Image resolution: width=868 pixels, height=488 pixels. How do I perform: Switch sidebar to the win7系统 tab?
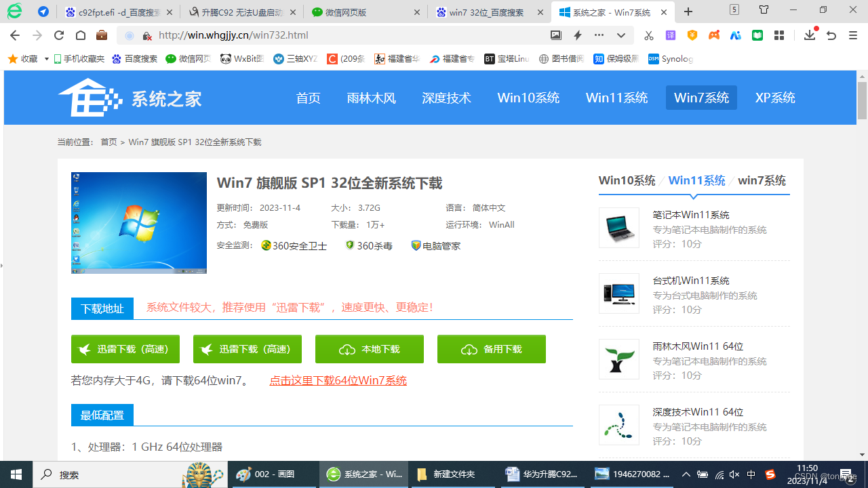[762, 180]
